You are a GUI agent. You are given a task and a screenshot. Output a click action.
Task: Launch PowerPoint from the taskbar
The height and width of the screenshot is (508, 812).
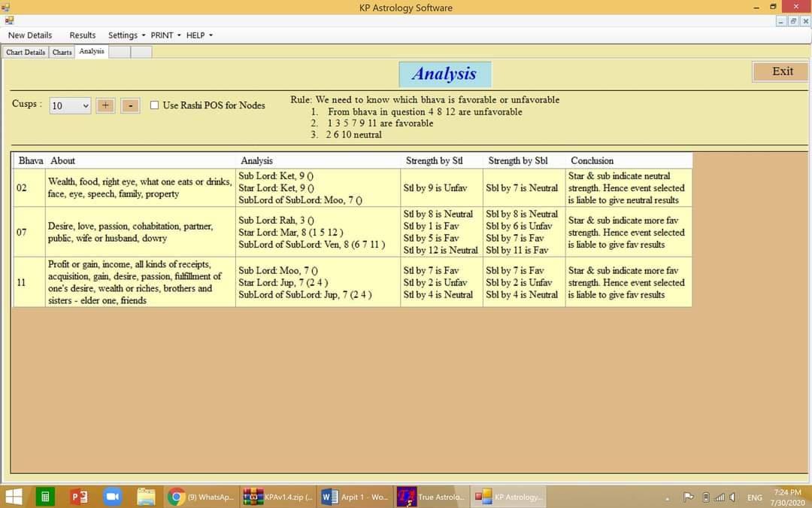point(79,497)
